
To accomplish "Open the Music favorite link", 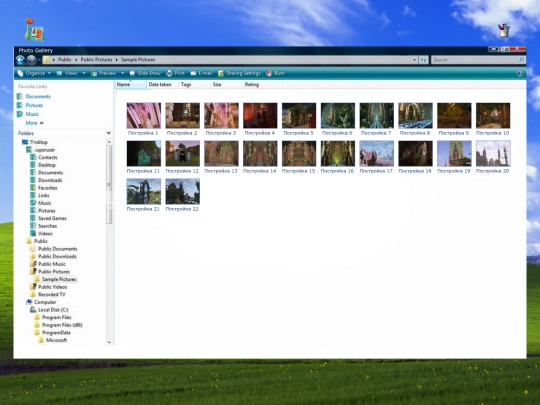I will point(28,114).
